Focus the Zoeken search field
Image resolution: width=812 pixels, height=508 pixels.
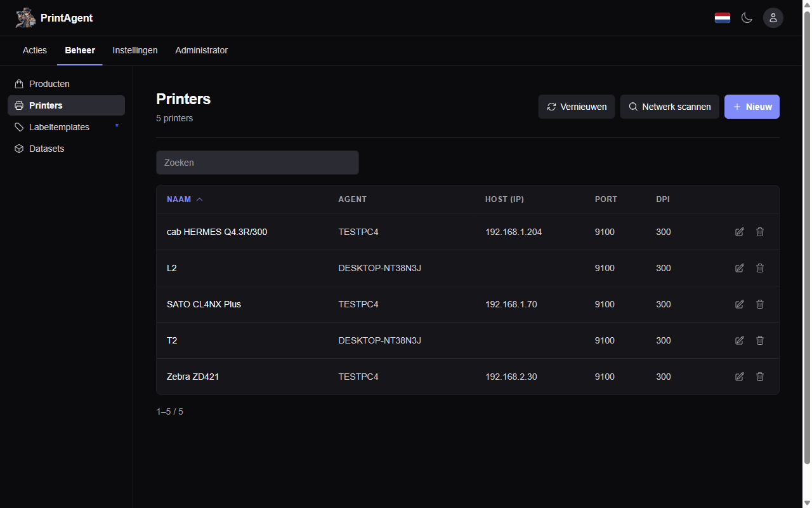pos(258,163)
